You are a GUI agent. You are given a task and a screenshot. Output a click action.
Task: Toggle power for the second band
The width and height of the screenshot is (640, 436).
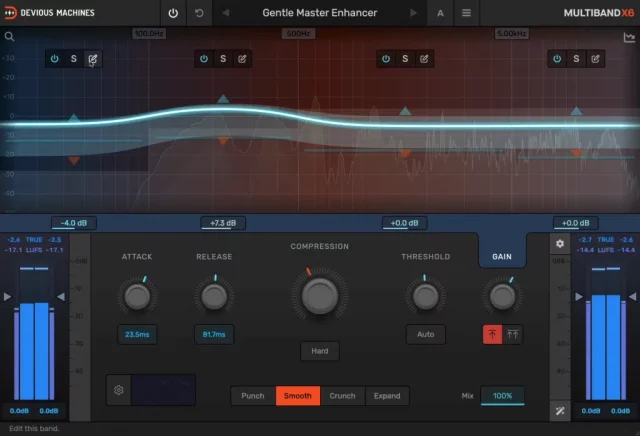tap(203, 59)
